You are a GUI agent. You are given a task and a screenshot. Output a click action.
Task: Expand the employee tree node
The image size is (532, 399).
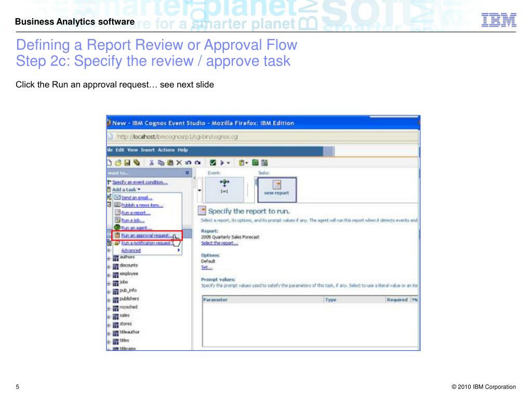click(x=109, y=275)
